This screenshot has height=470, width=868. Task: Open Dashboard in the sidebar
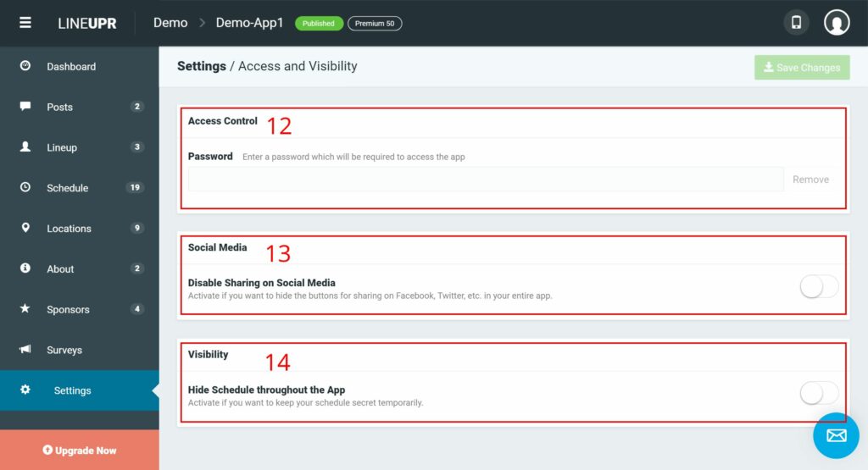tap(79, 66)
